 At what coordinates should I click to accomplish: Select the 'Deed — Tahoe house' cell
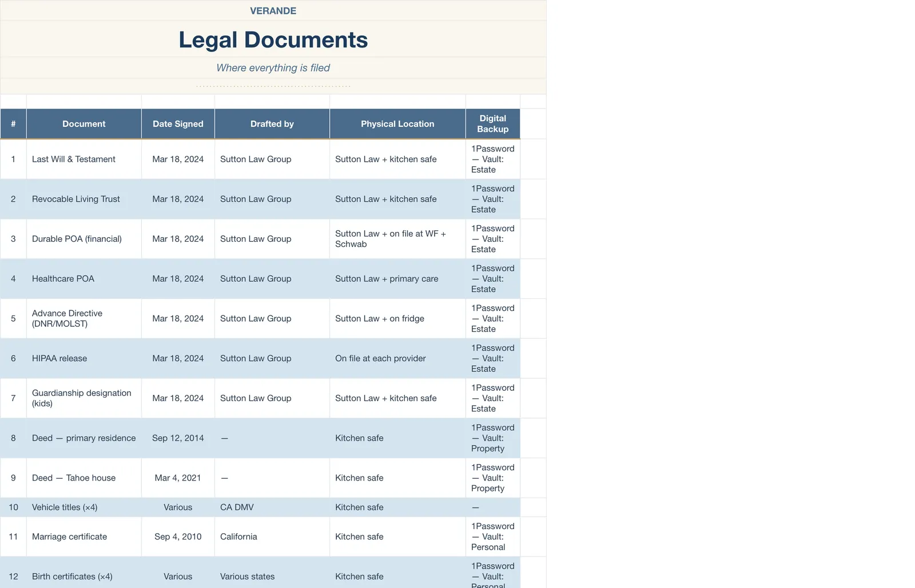(x=84, y=478)
